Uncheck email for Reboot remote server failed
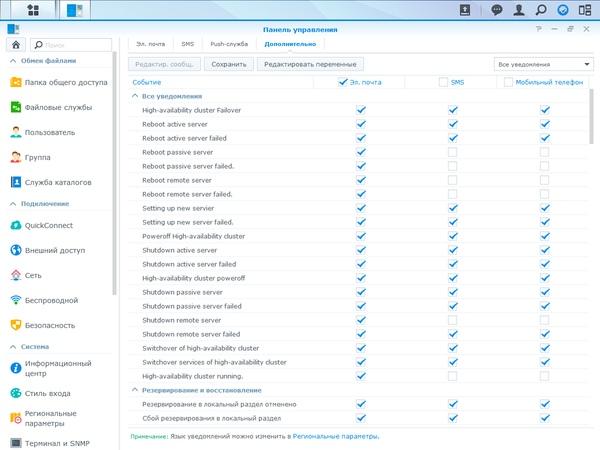Image resolution: width=600 pixels, height=450 pixels. (361, 194)
